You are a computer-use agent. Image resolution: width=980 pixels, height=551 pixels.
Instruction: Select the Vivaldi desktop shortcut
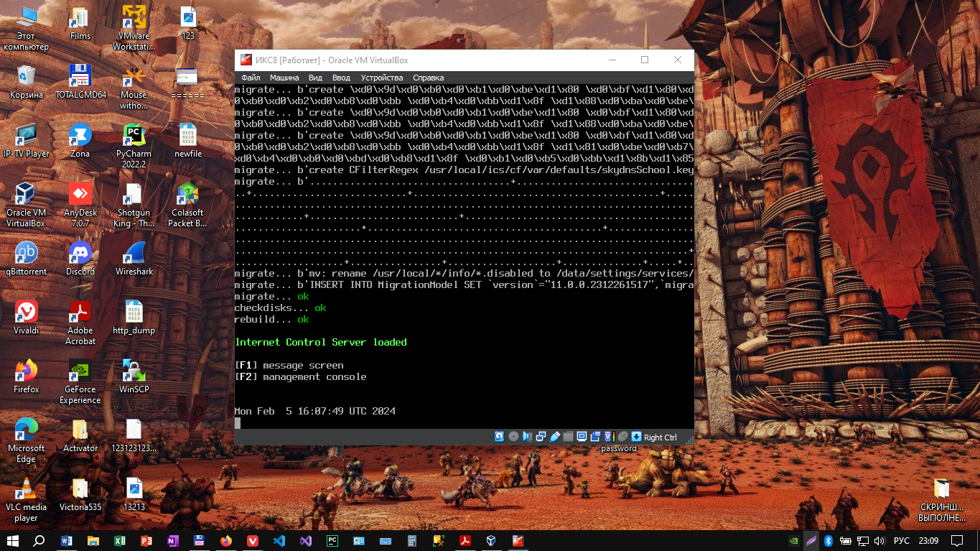[x=26, y=318]
